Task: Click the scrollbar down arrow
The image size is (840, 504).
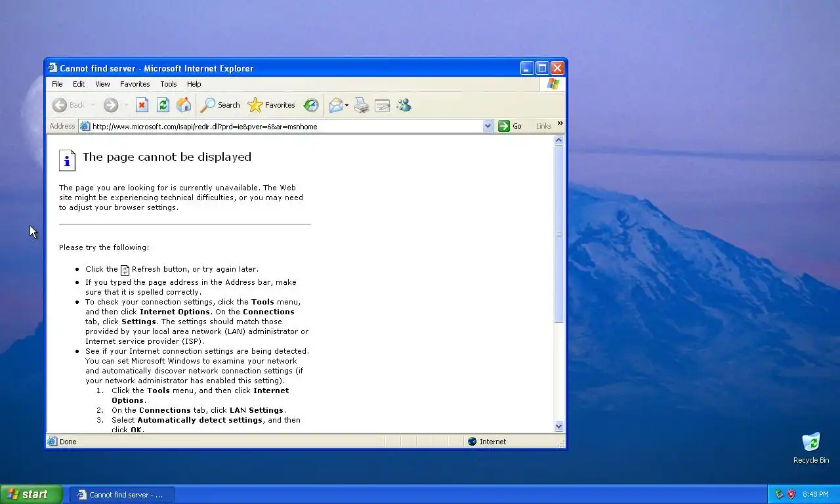Action: tap(559, 426)
